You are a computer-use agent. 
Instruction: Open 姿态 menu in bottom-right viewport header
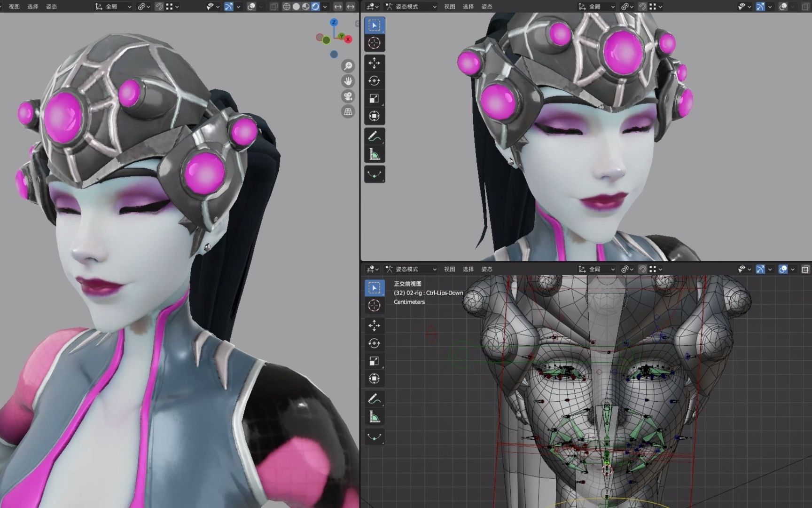(x=487, y=269)
